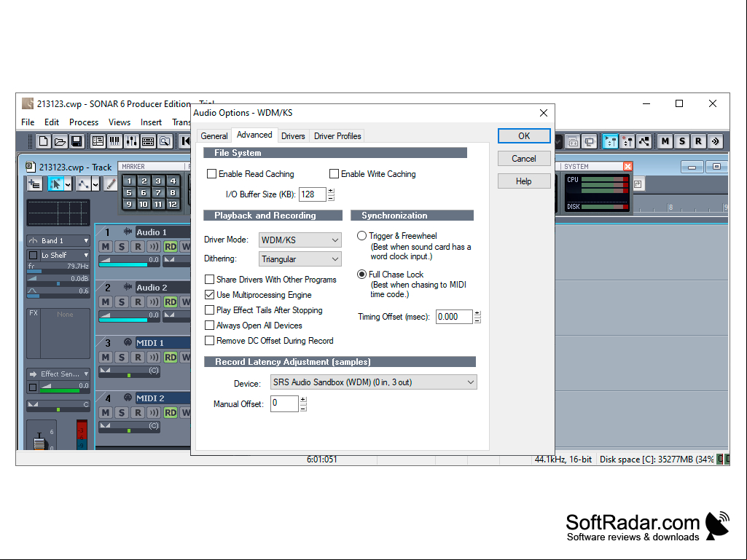747x560 pixels.
Task: Jump to marker number 5
Action: point(128,193)
